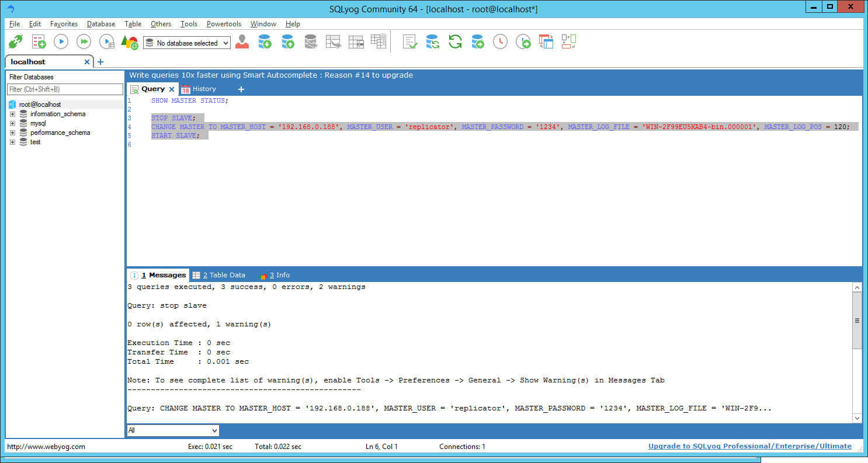Select the performance_schema database
Viewport: 868px width, 463px height.
pos(60,133)
